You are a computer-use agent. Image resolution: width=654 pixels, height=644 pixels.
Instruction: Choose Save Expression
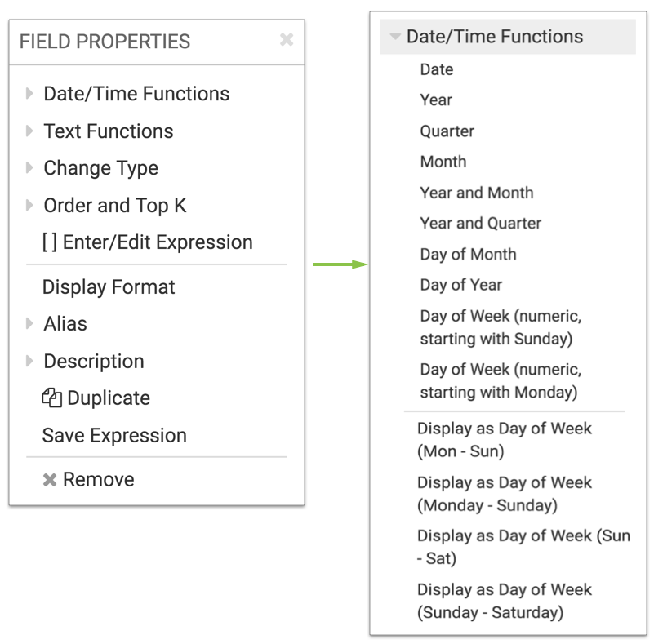click(114, 436)
